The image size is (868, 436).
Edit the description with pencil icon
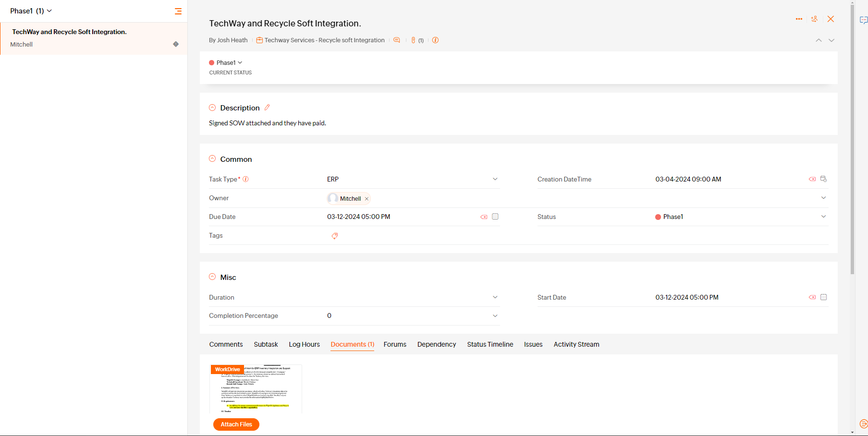tap(267, 108)
